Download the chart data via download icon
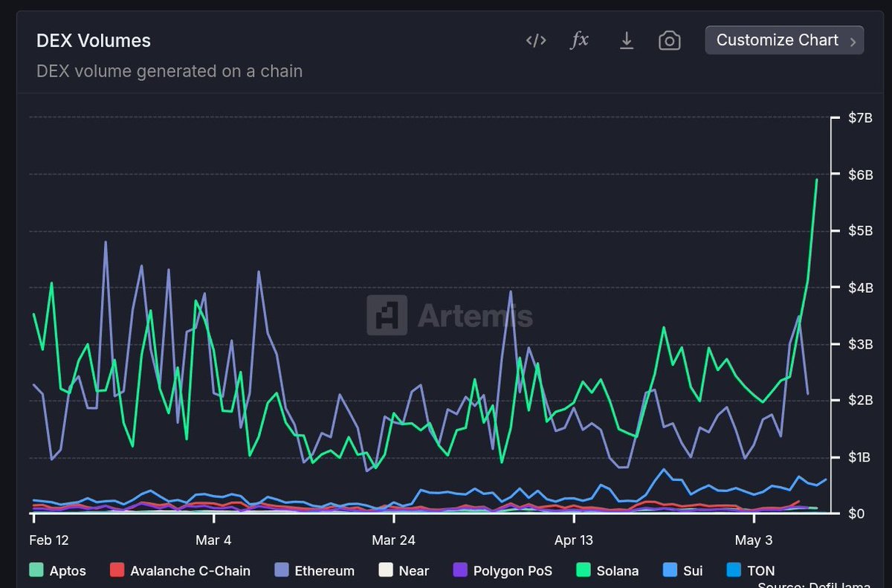This screenshot has height=588, width=892. click(626, 40)
